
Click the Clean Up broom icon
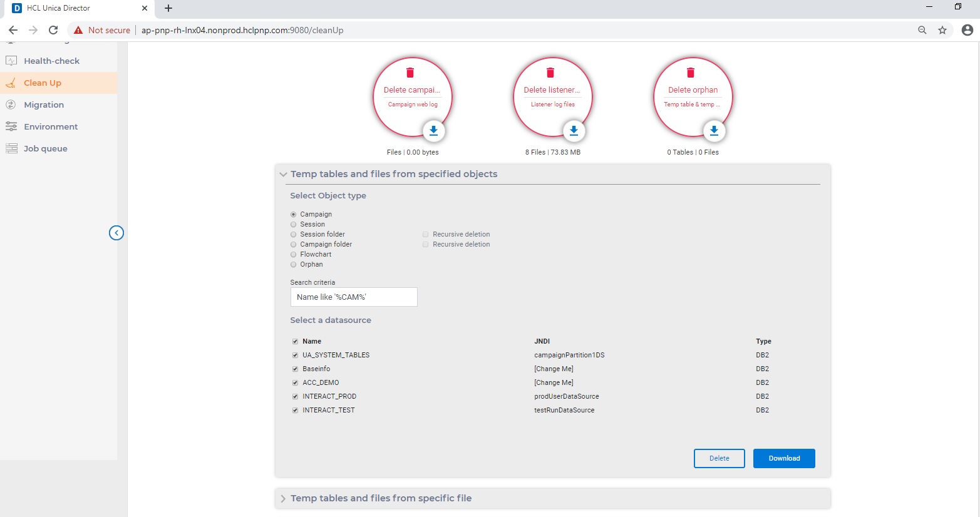(11, 83)
